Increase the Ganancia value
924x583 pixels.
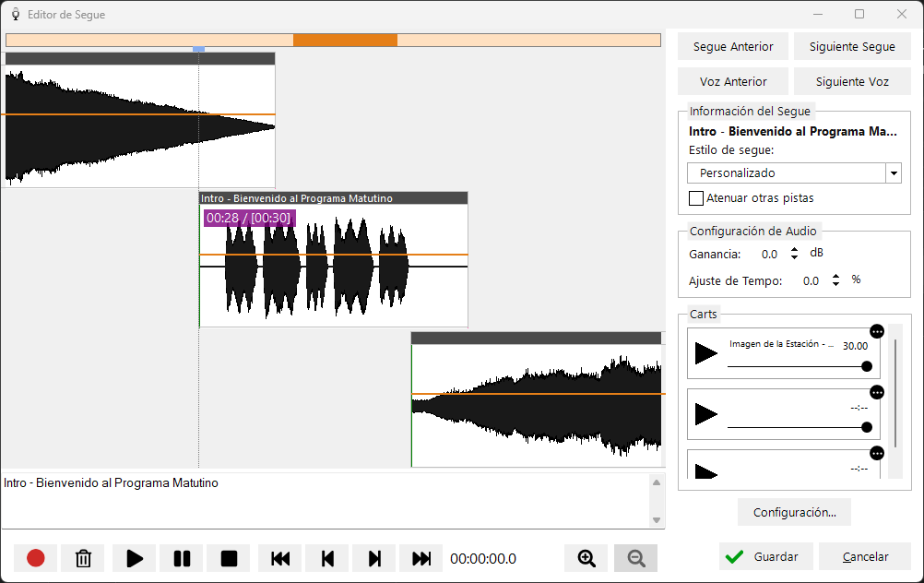[794, 249]
